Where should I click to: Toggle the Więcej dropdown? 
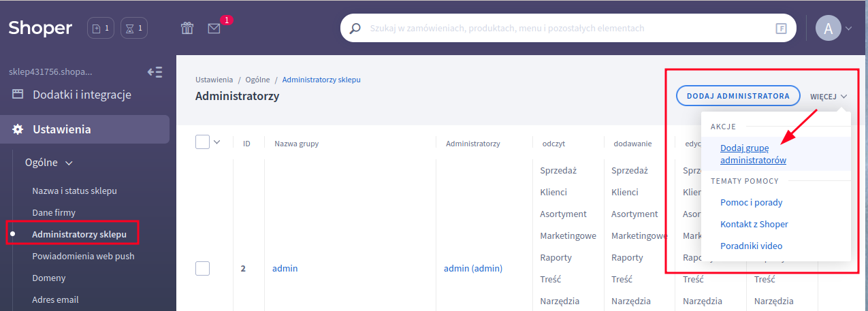click(x=829, y=97)
